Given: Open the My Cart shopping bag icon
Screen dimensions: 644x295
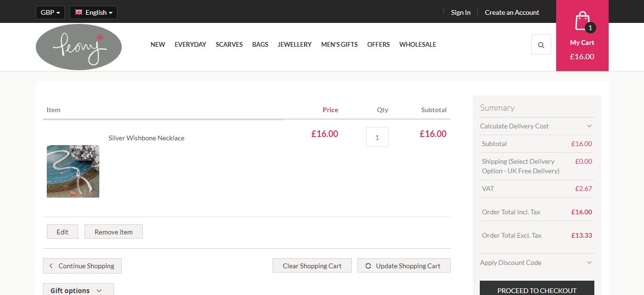Looking at the screenshot, I should coord(582,22).
